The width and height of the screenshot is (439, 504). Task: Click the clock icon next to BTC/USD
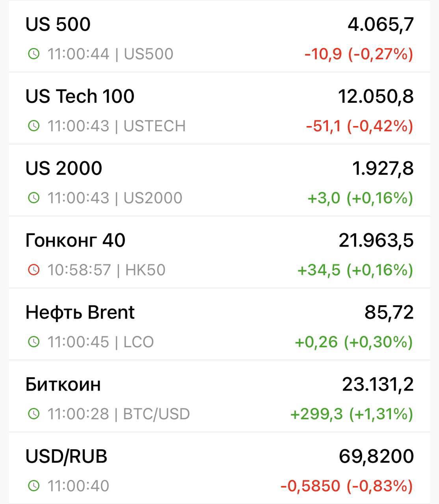(34, 413)
